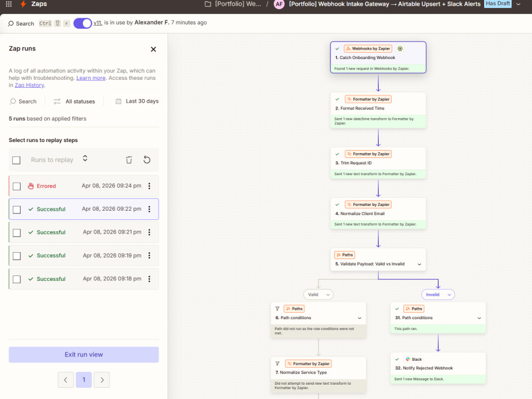Click the Zapier lightning bolt logo
This screenshot has height=399, width=532.
click(x=23, y=4)
